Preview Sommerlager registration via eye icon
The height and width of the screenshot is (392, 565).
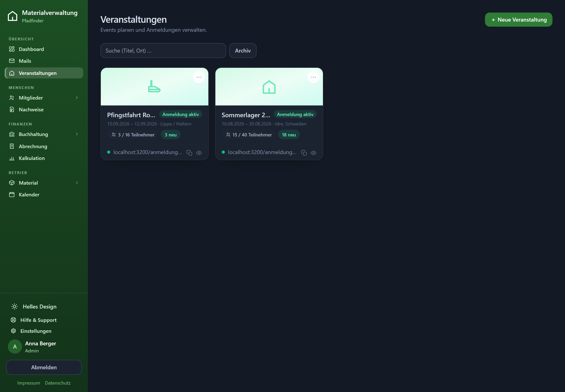[x=313, y=153]
